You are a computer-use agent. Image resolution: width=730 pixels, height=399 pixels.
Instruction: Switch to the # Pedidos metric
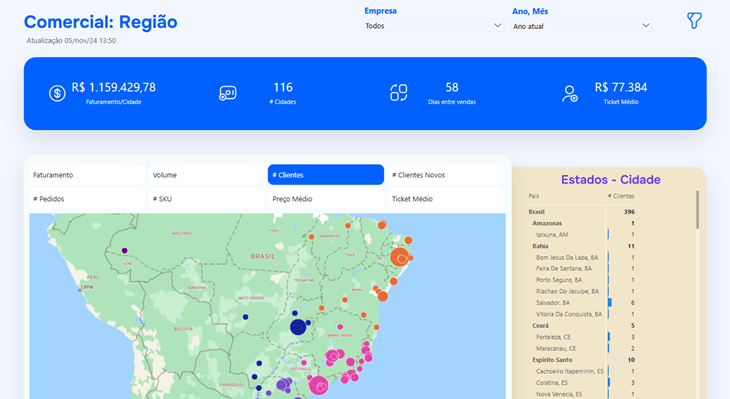(x=87, y=199)
